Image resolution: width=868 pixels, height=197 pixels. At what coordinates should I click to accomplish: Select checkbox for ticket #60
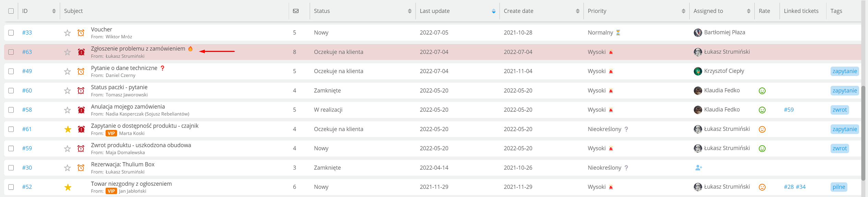11,91
